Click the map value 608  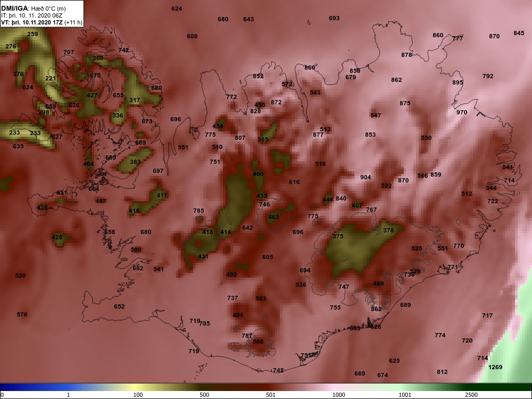tap(192, 36)
